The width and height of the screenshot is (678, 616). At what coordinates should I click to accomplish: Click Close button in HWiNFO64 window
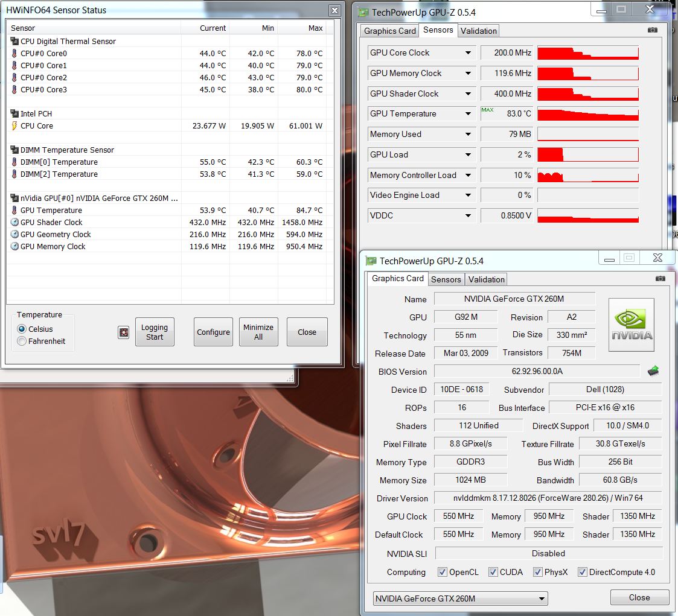(x=307, y=332)
